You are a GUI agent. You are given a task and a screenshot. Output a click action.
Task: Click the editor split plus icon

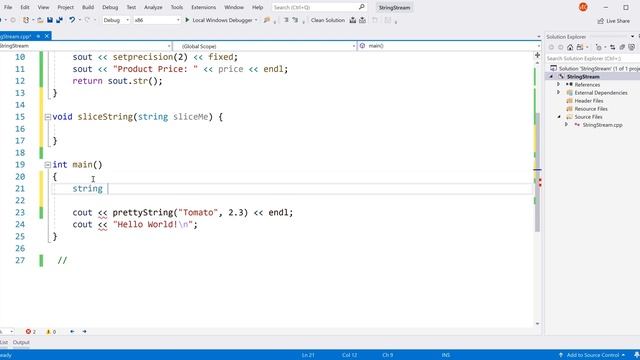[537, 55]
